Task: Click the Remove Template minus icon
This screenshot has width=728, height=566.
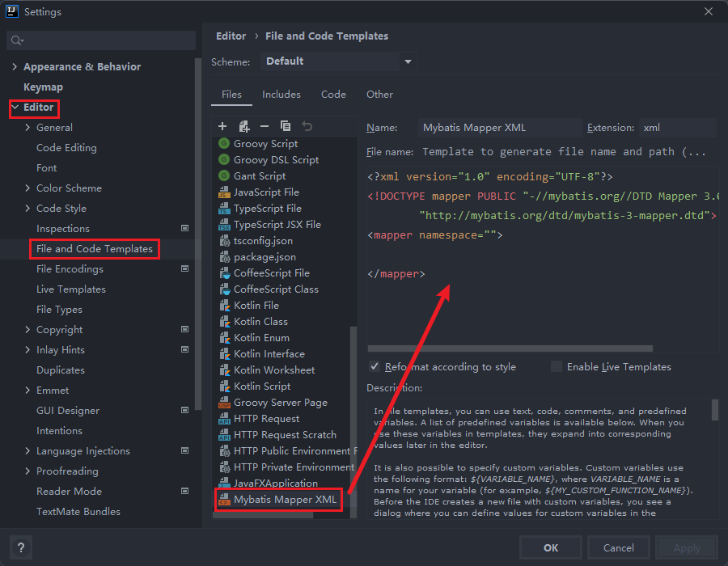Action: tap(265, 126)
